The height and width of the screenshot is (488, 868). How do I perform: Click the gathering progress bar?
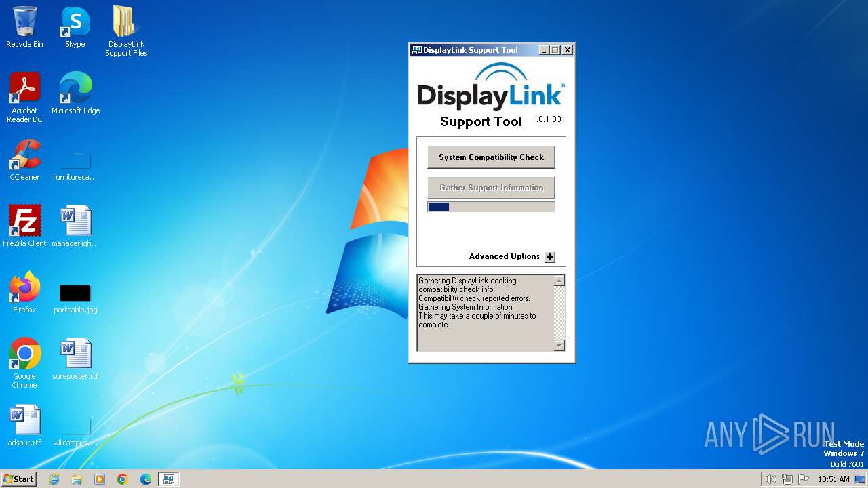point(491,207)
